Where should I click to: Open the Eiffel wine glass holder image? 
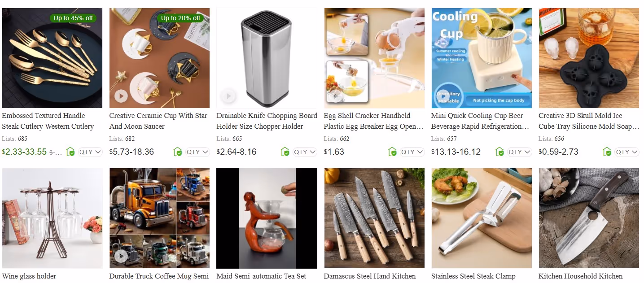[52, 218]
